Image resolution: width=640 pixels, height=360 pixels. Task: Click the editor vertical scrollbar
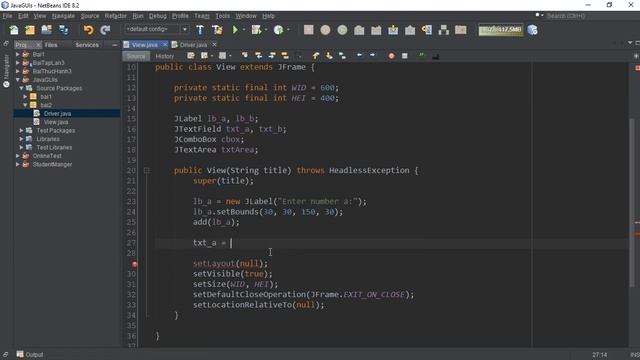click(632, 204)
